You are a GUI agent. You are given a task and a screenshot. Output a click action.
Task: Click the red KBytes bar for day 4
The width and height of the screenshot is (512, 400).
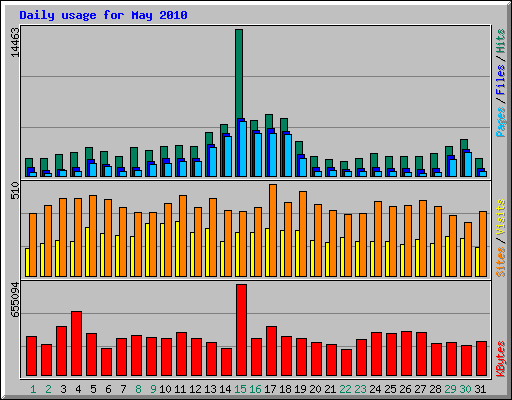click(77, 343)
